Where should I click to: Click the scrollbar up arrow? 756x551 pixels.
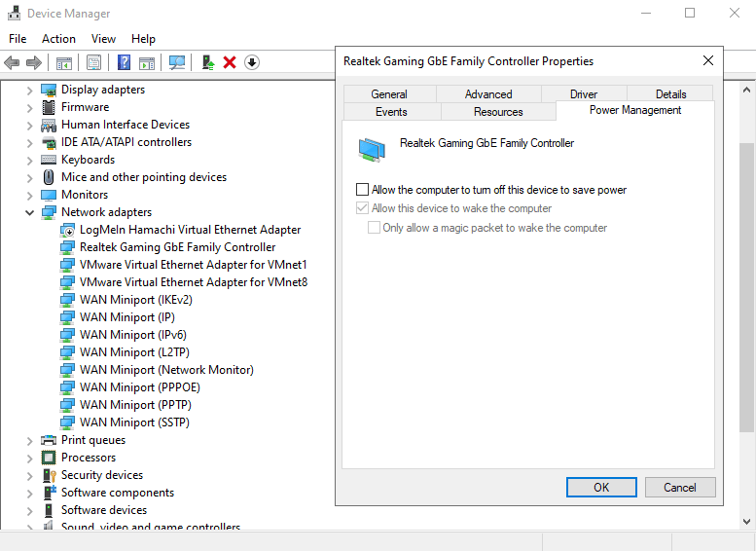click(746, 90)
